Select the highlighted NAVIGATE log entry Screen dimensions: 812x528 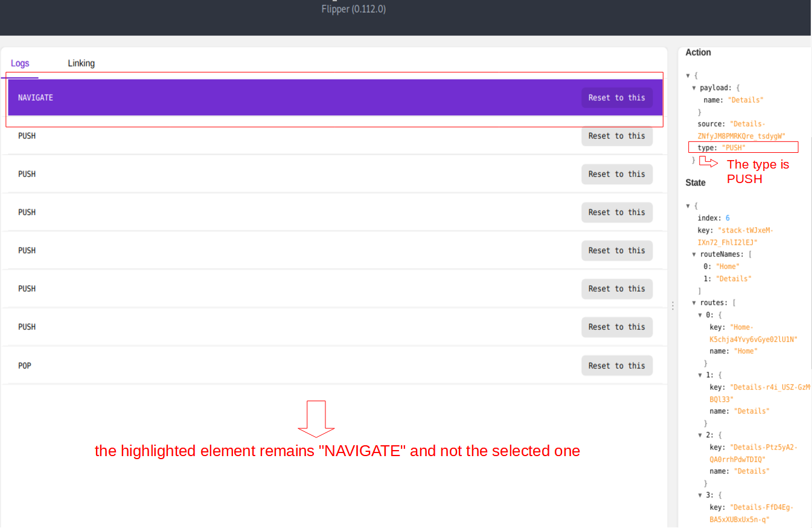click(x=241, y=97)
